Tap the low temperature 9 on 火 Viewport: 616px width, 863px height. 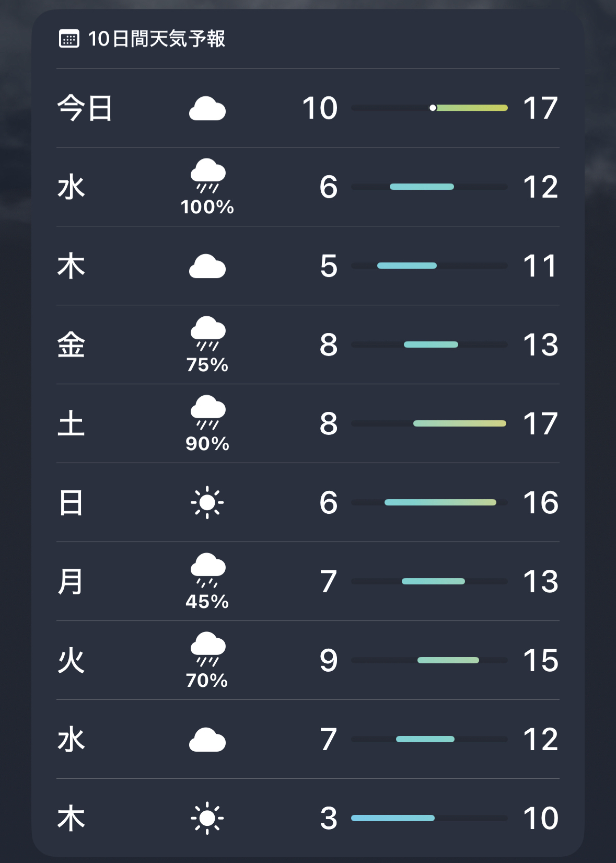(x=329, y=661)
